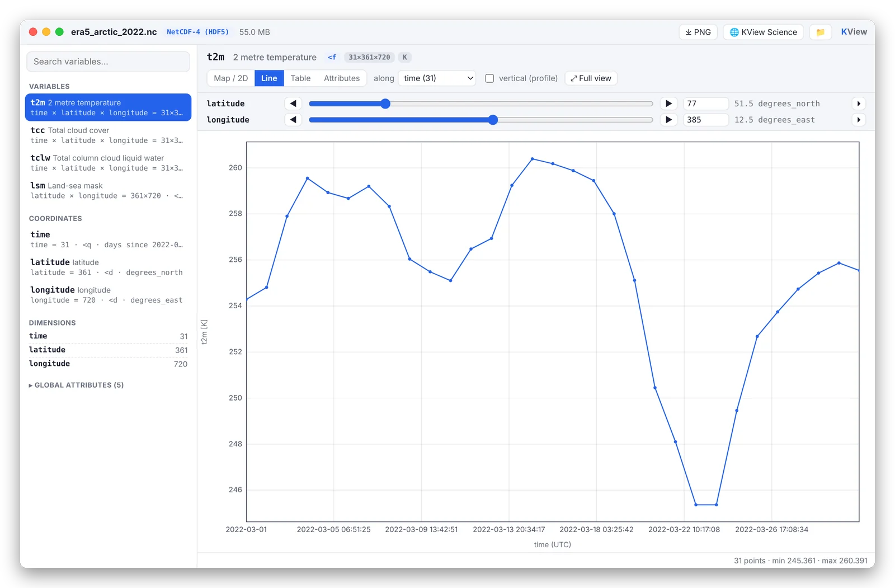Image resolution: width=895 pixels, height=588 pixels.
Task: Adjust the longitude slider handle
Action: tap(493, 120)
